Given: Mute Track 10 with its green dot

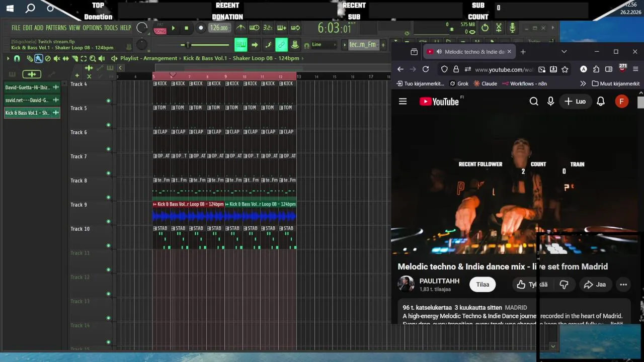Looking at the screenshot, I should [108, 246].
